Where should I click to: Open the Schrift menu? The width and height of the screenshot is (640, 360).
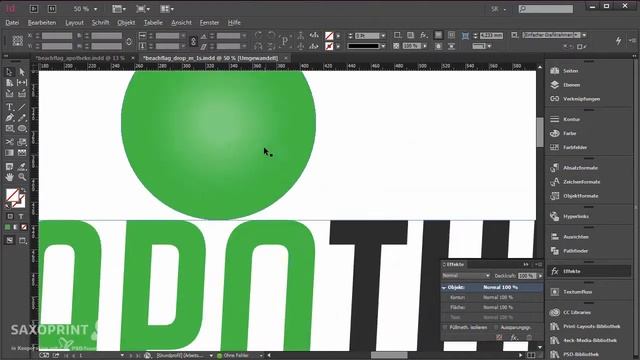click(100, 23)
